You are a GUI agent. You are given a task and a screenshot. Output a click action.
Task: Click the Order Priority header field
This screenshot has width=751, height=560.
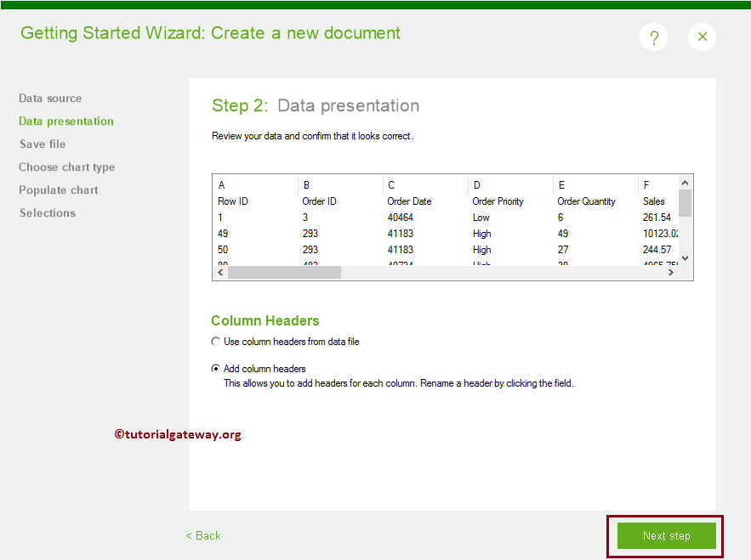pos(498,201)
